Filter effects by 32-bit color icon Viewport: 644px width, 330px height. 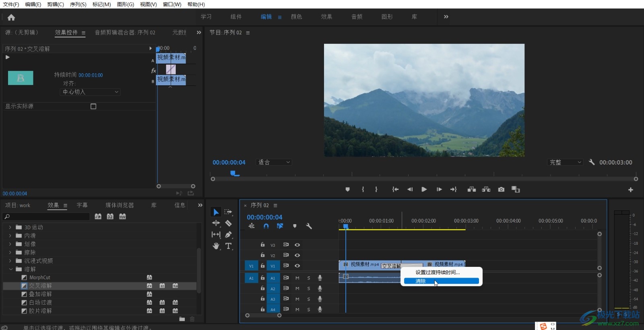(110, 217)
